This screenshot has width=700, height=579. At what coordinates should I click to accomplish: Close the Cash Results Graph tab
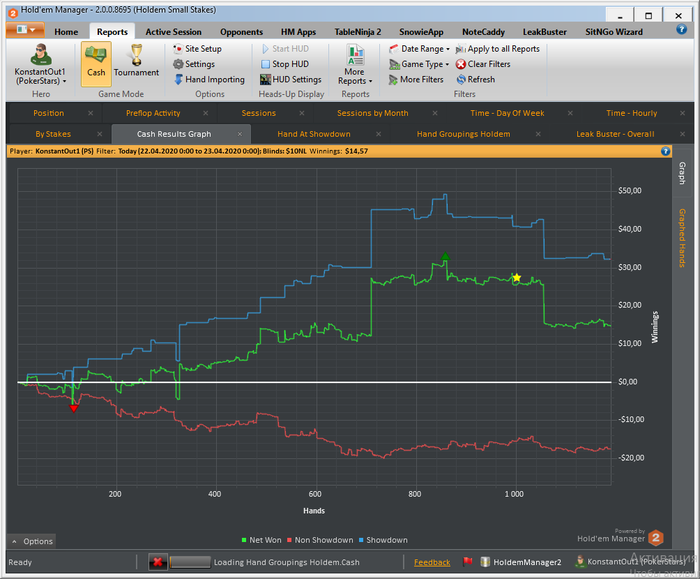pos(240,134)
